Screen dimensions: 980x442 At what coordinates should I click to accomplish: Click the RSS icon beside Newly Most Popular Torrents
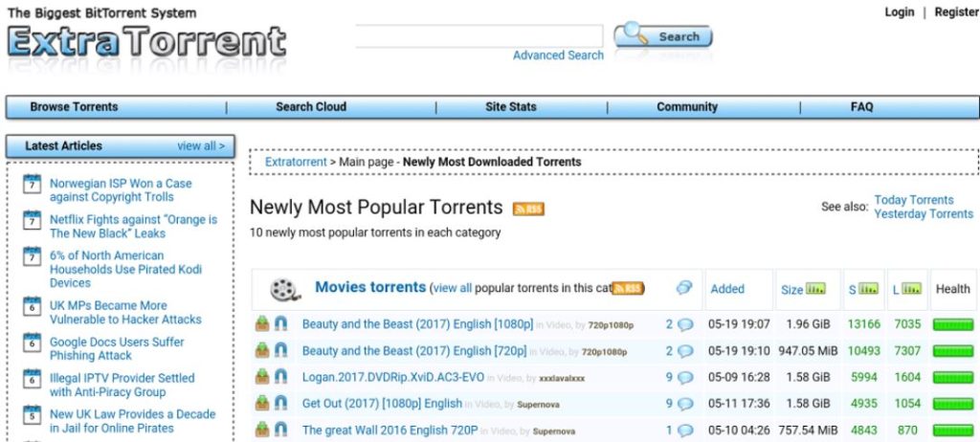click(528, 210)
